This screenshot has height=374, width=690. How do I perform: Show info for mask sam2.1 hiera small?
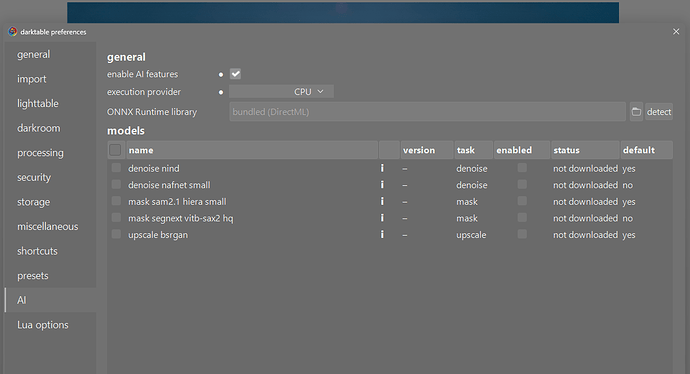pos(382,202)
